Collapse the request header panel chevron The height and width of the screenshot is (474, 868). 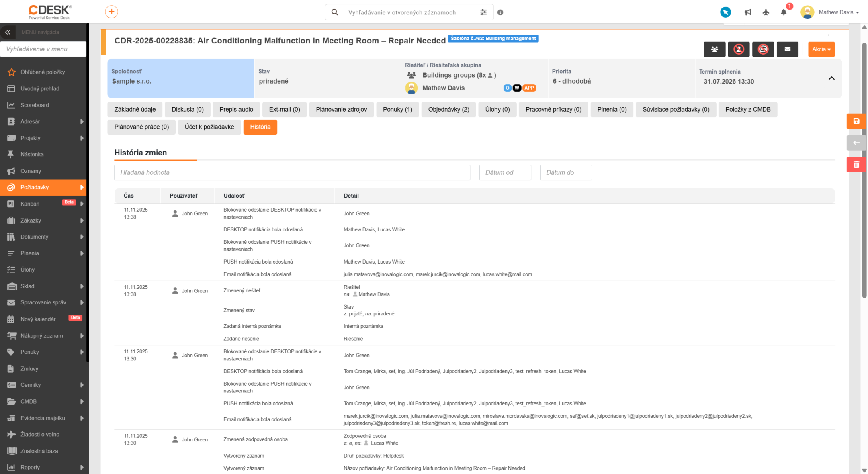click(831, 78)
